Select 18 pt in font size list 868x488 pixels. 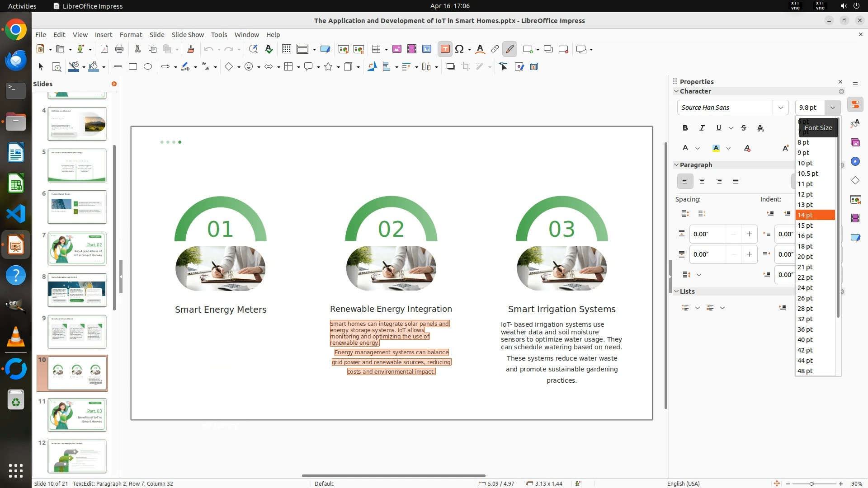805,246
